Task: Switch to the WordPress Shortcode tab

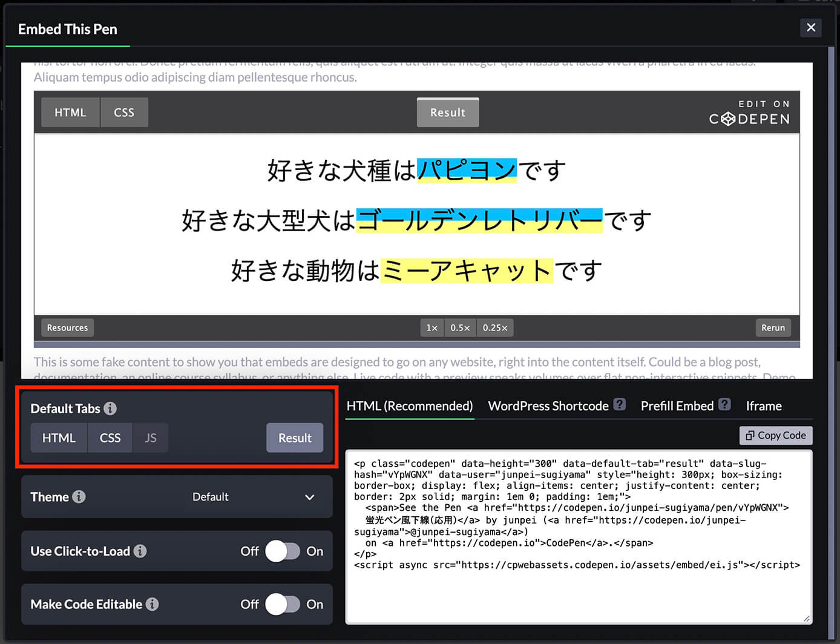Action: click(548, 406)
